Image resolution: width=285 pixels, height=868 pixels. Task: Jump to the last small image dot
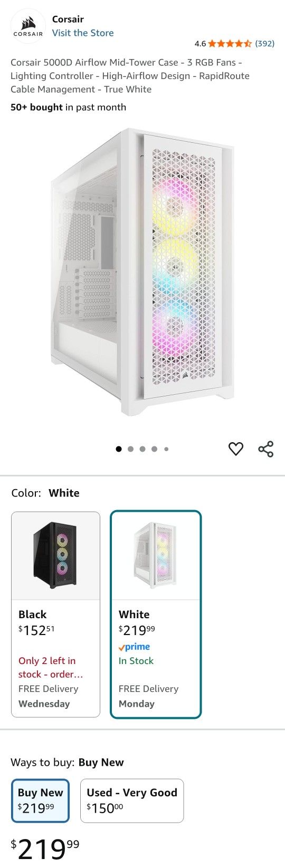pyautogui.click(x=166, y=449)
